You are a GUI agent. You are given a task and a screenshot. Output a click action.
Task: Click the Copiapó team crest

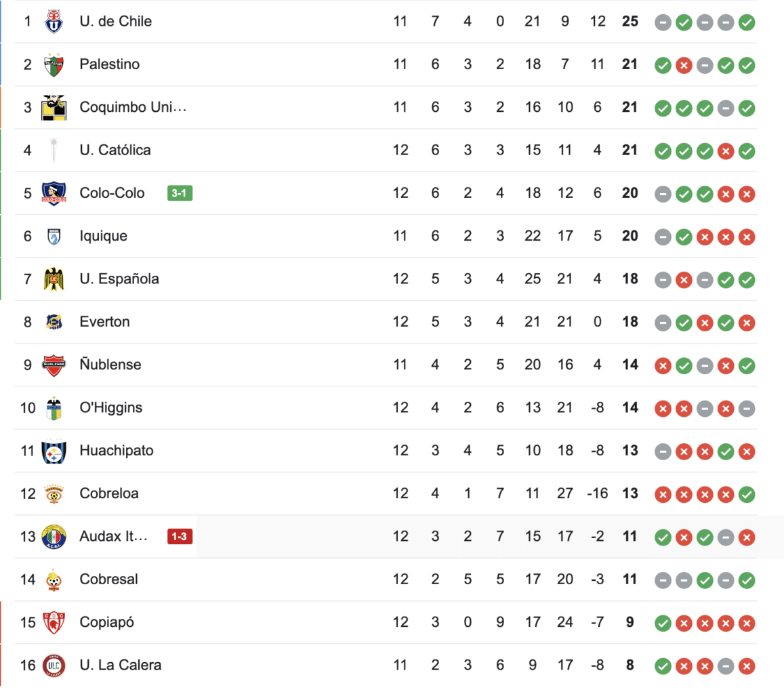(54, 623)
